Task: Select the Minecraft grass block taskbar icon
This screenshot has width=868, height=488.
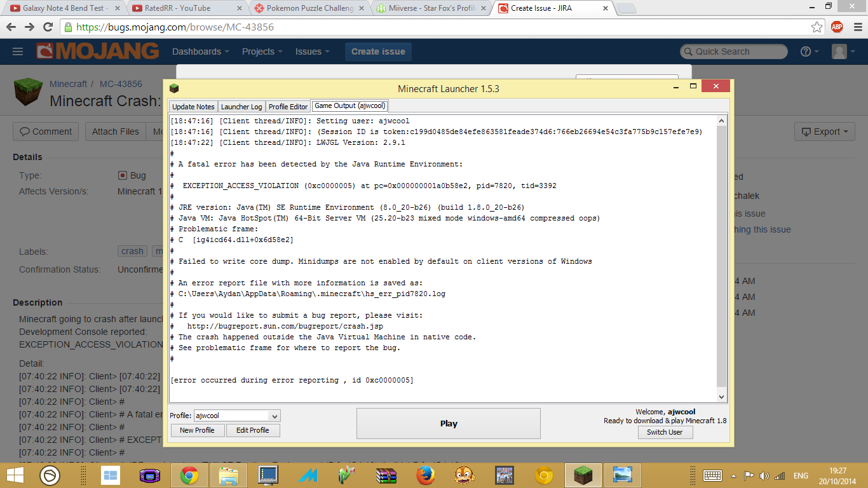Action: (583, 475)
